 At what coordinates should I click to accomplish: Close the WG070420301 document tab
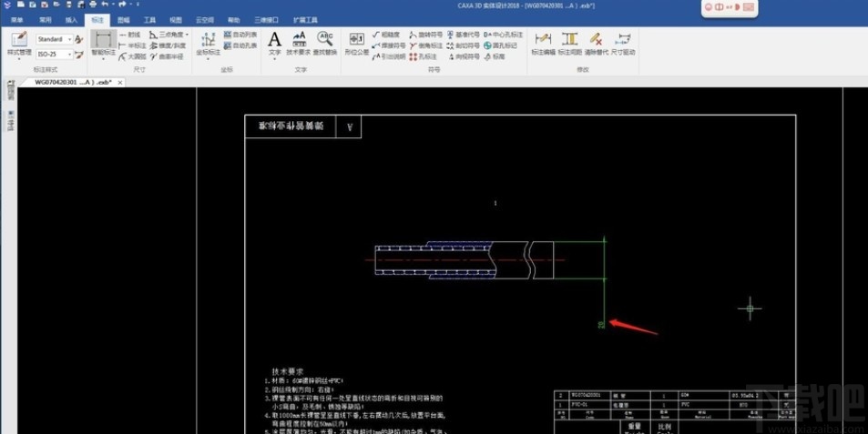[x=120, y=83]
